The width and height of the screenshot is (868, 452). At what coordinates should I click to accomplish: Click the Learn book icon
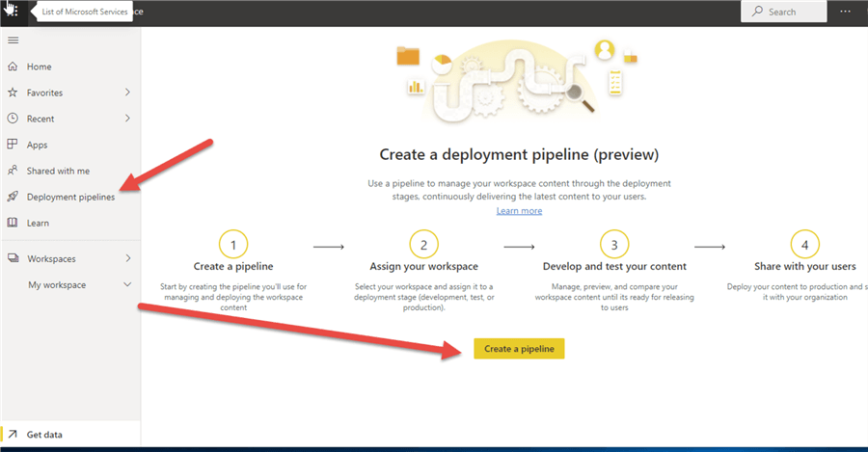13,223
